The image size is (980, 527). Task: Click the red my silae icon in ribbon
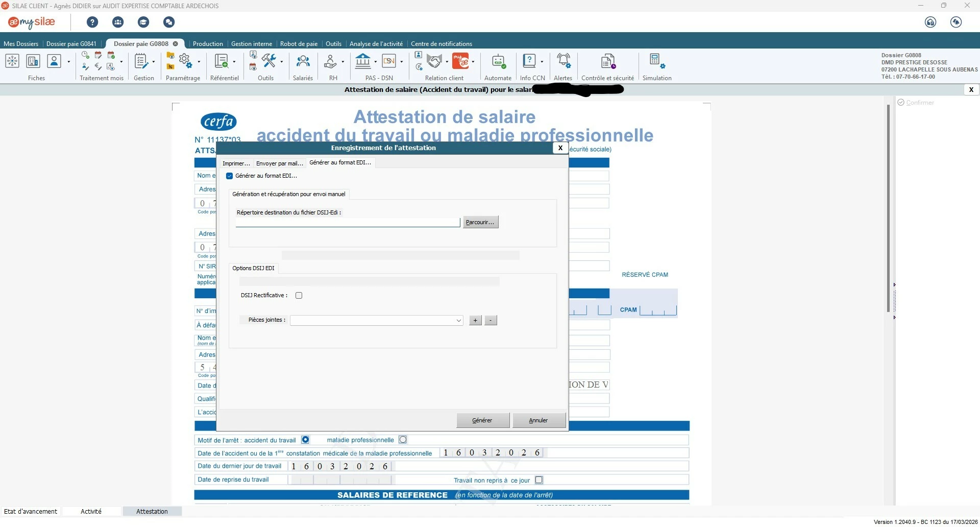point(460,61)
